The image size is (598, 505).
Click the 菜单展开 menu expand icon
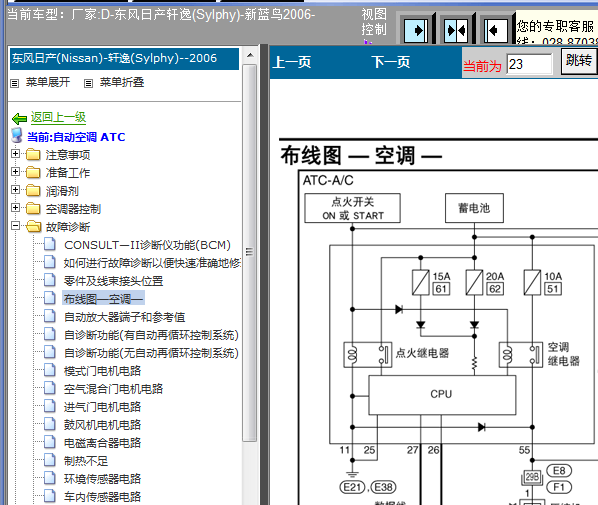pos(14,83)
